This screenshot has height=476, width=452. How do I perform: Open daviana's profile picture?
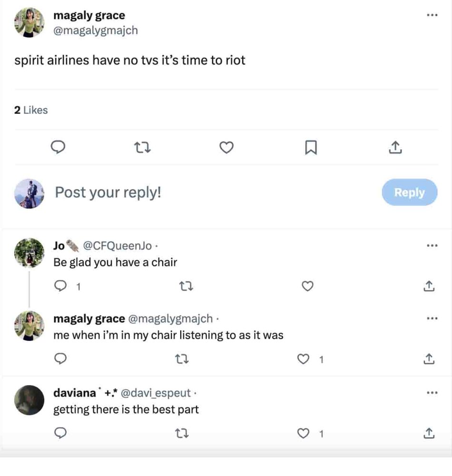[29, 400]
